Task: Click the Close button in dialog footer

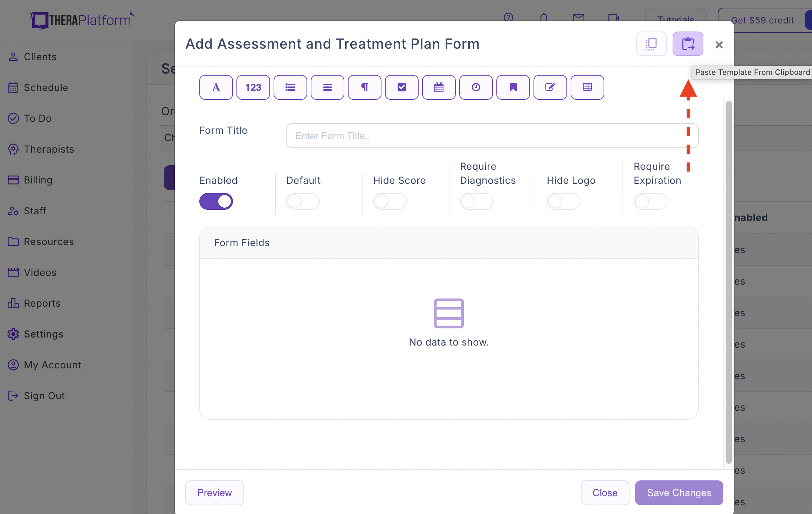Action: click(x=605, y=493)
